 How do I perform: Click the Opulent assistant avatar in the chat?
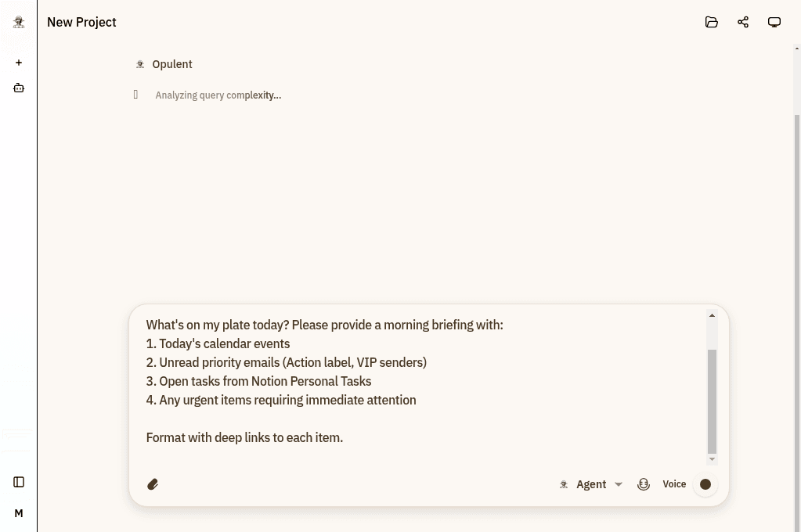tap(140, 63)
